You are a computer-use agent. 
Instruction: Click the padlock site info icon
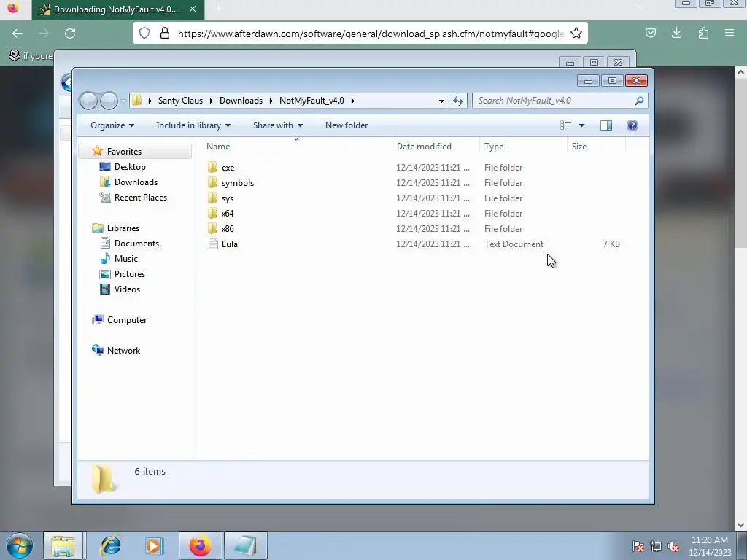pyautogui.click(x=164, y=33)
